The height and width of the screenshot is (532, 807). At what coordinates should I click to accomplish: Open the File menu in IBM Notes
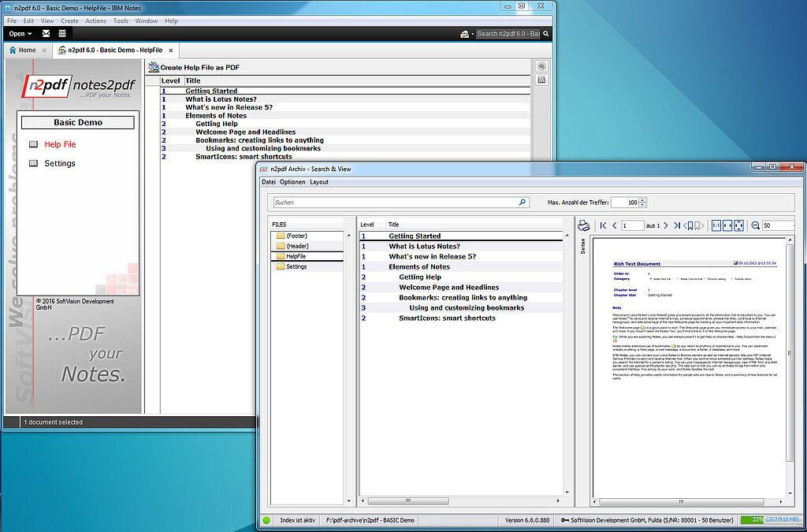click(12, 21)
